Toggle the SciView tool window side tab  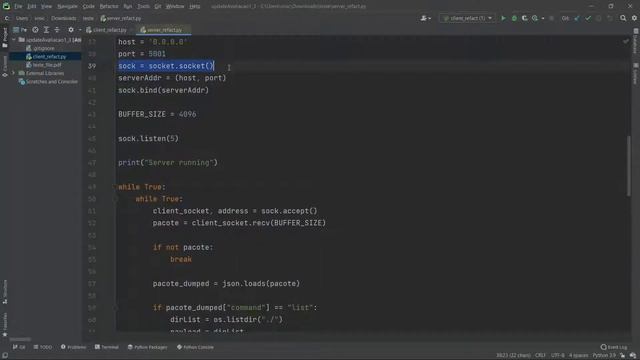[636, 74]
